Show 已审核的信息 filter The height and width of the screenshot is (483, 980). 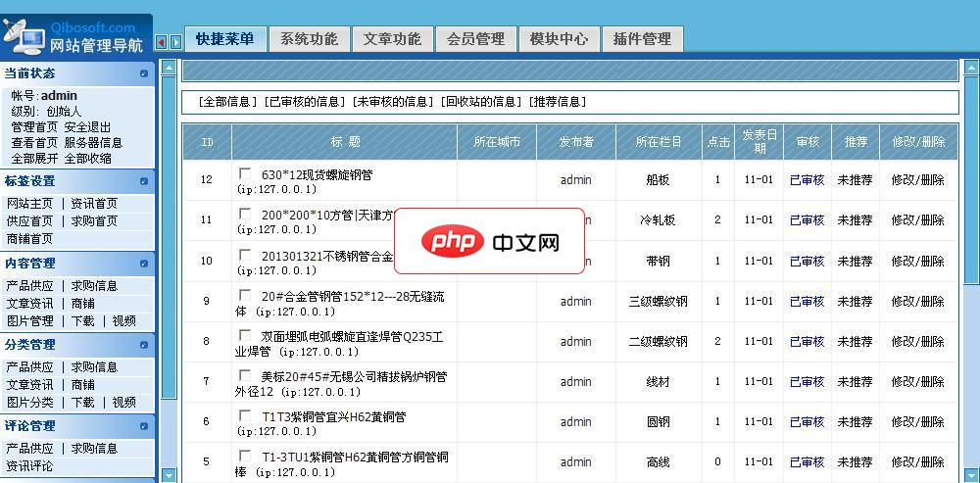(x=305, y=102)
